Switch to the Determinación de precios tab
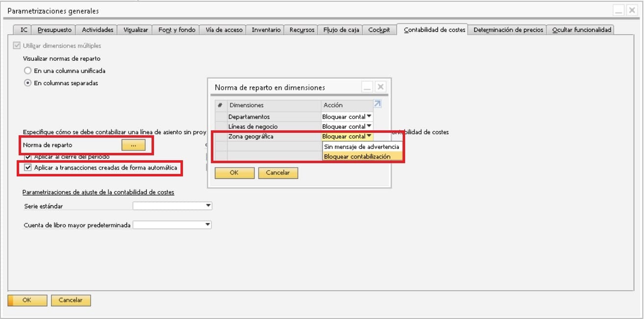Image resolution: width=644 pixels, height=319 pixels. 508,30
